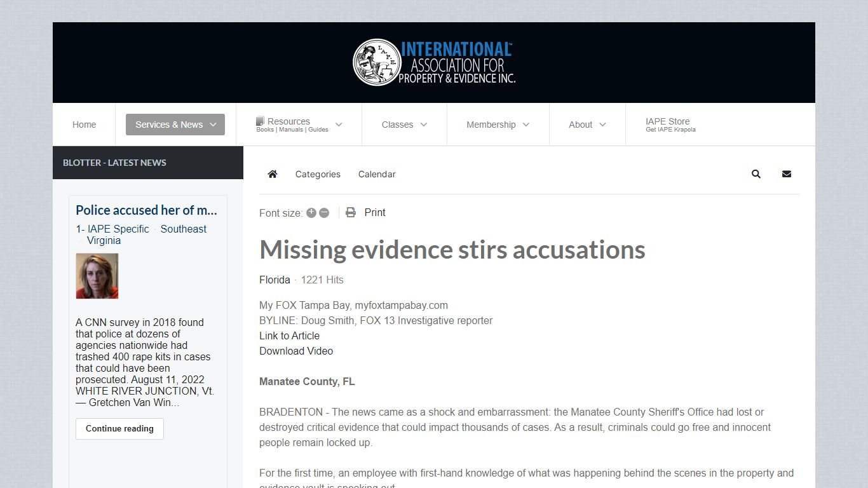Viewport: 868px width, 488px height.
Task: Click the 'Books | Manuals | Guides' subtitle
Action: coord(292,130)
